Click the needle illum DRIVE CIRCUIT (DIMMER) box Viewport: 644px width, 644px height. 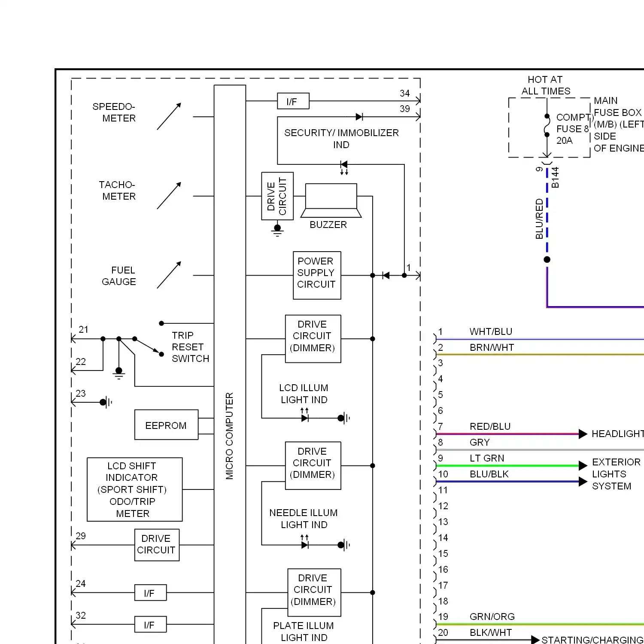[313, 465]
